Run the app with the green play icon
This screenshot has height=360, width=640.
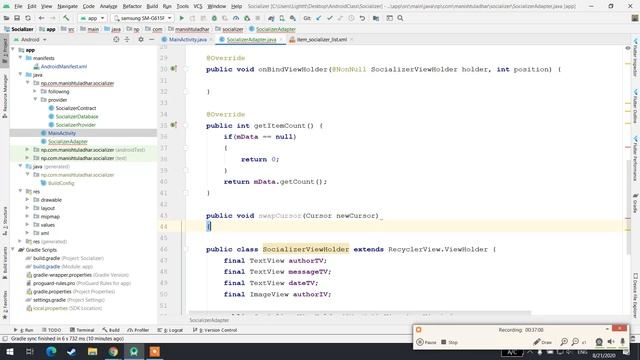click(182, 18)
